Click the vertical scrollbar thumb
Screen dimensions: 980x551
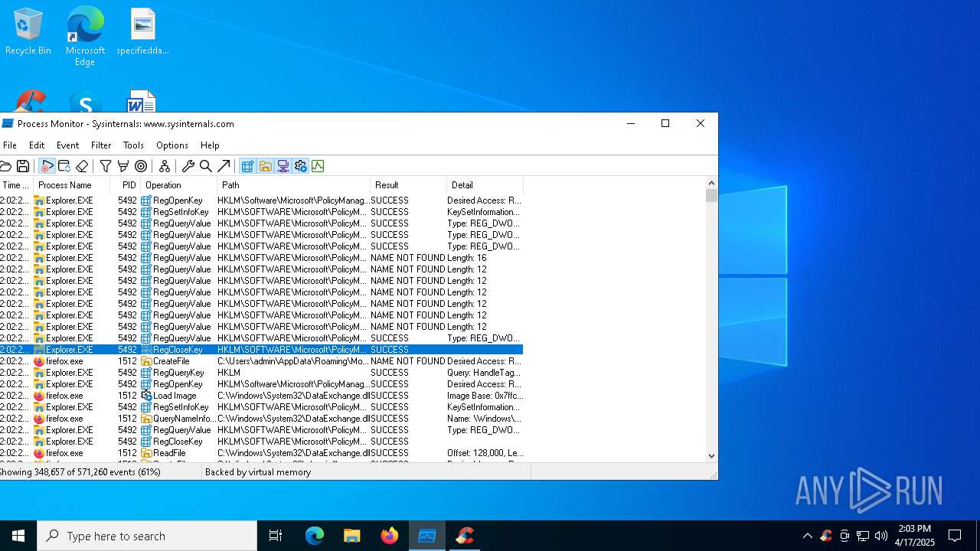click(711, 196)
